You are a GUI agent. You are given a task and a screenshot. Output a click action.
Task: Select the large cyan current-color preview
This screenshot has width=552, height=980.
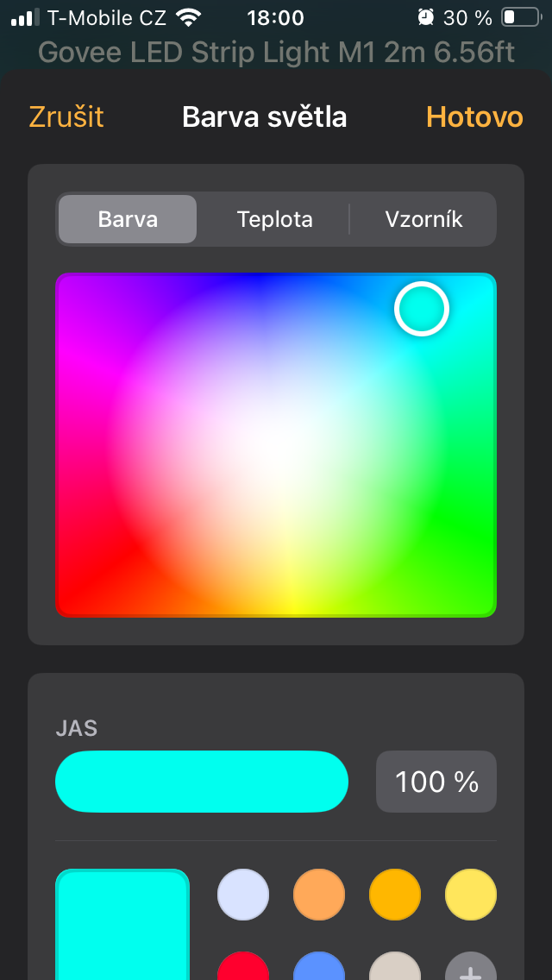click(122, 925)
